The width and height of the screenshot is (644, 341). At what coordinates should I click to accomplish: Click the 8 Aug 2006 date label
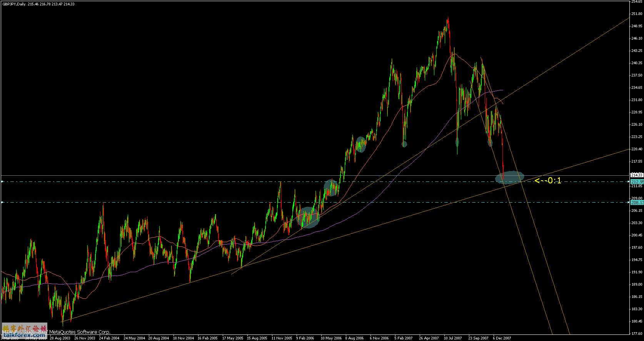click(x=354, y=338)
